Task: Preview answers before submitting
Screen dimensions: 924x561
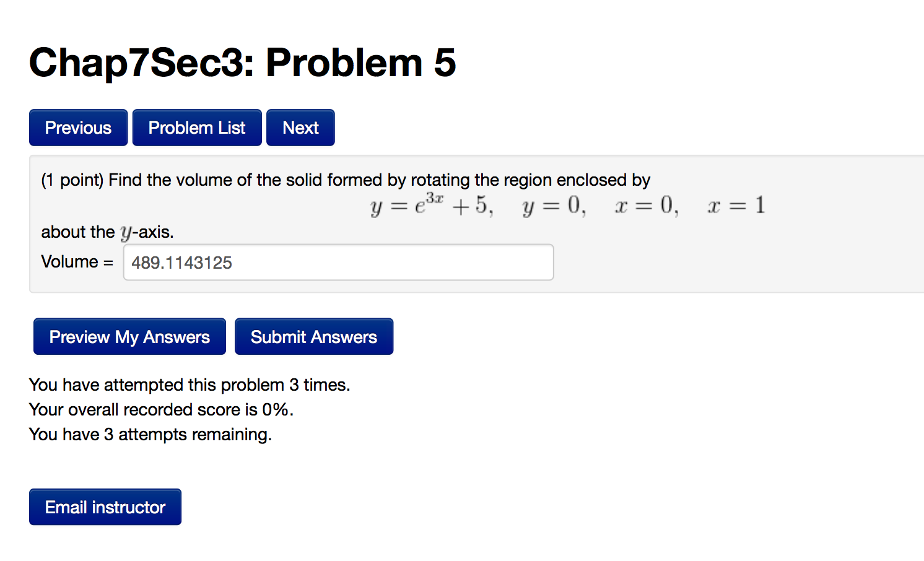Action: point(129,336)
